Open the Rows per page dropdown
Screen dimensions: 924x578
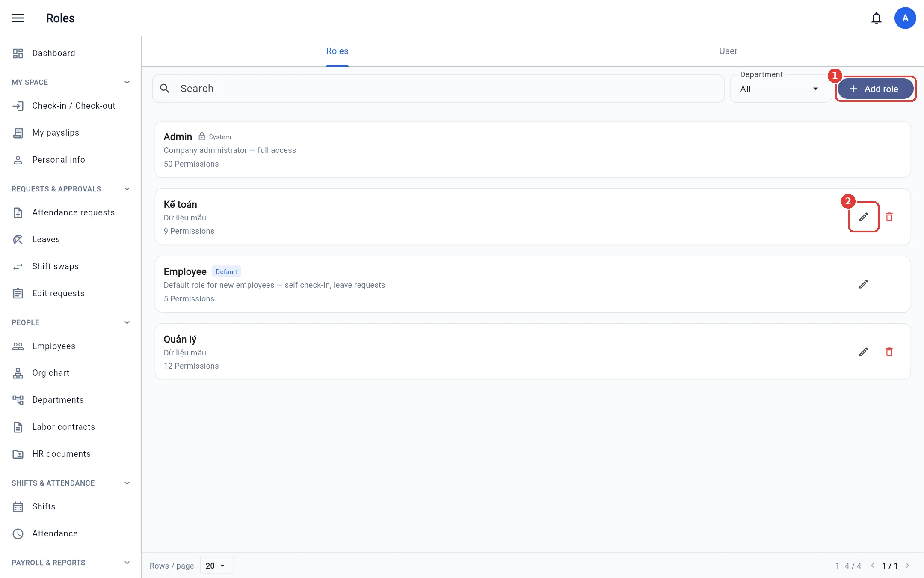[x=216, y=566]
